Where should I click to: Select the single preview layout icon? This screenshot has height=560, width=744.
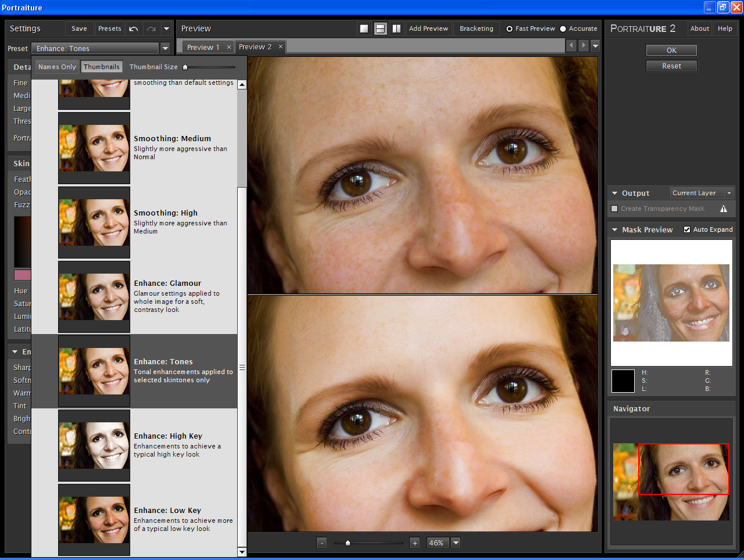364,27
